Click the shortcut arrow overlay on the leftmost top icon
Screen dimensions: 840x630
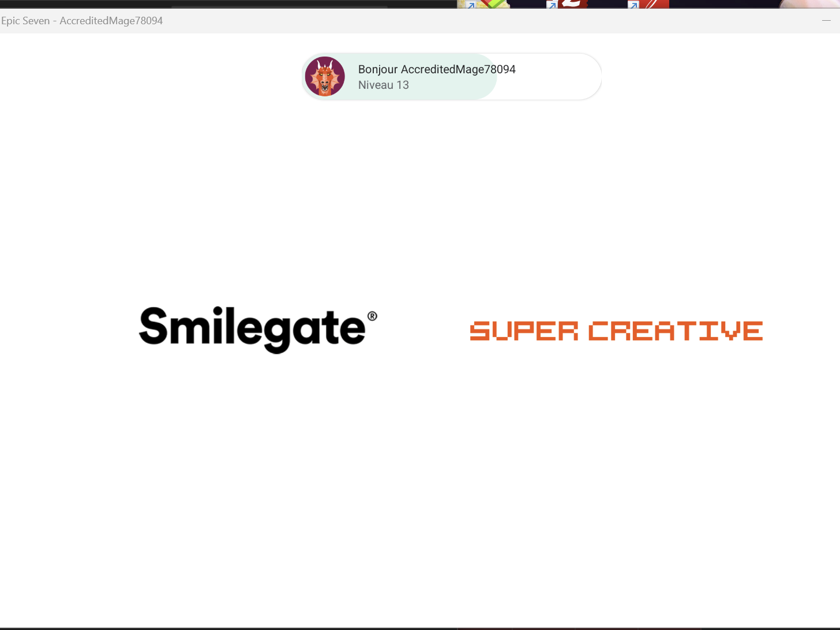[x=471, y=4]
